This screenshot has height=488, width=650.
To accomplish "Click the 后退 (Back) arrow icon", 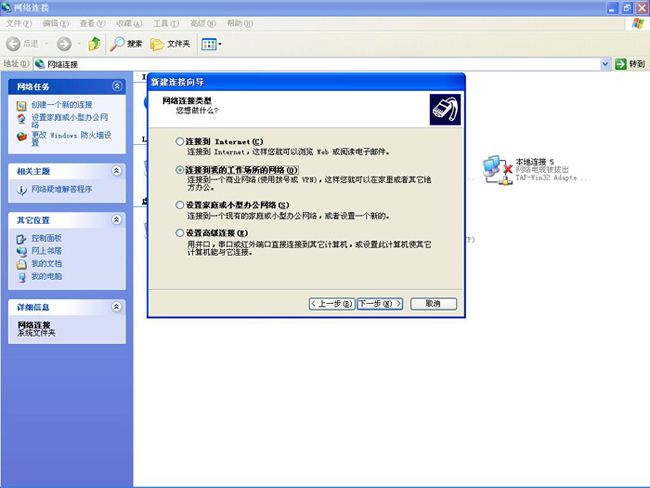I will [x=15, y=44].
